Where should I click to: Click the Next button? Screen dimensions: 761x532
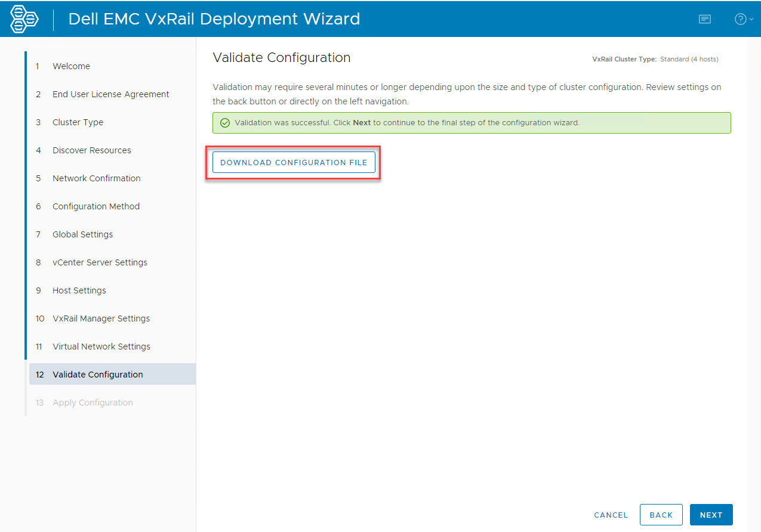tap(711, 515)
